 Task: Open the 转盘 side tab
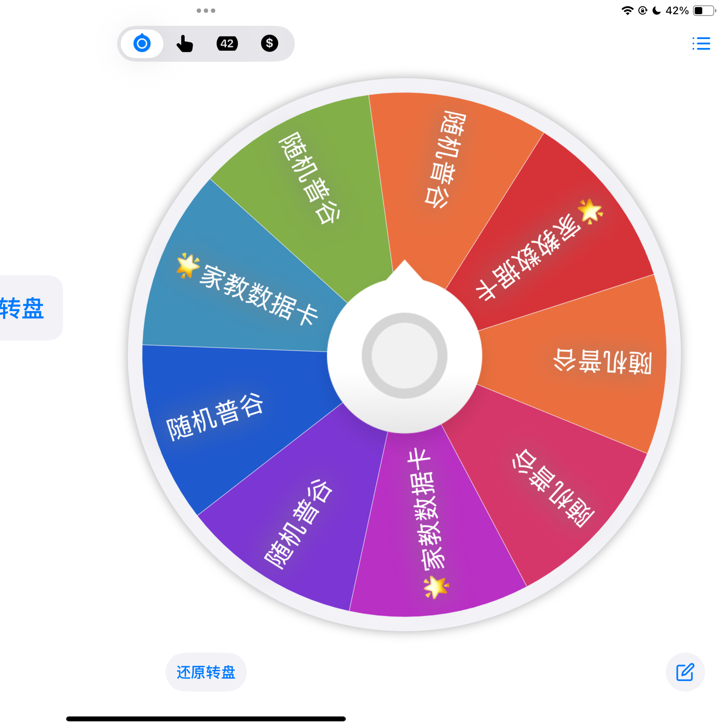point(27,308)
